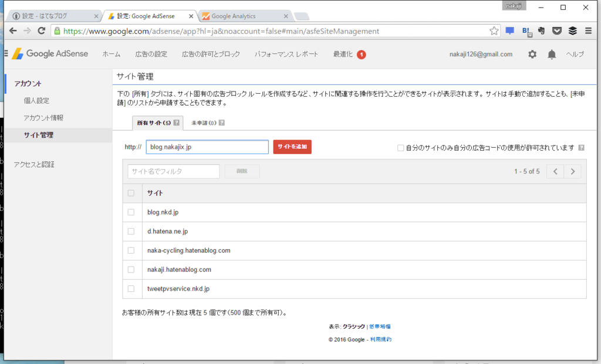
Task: Toggle the select-all sites checkbox
Action: pos(131,193)
